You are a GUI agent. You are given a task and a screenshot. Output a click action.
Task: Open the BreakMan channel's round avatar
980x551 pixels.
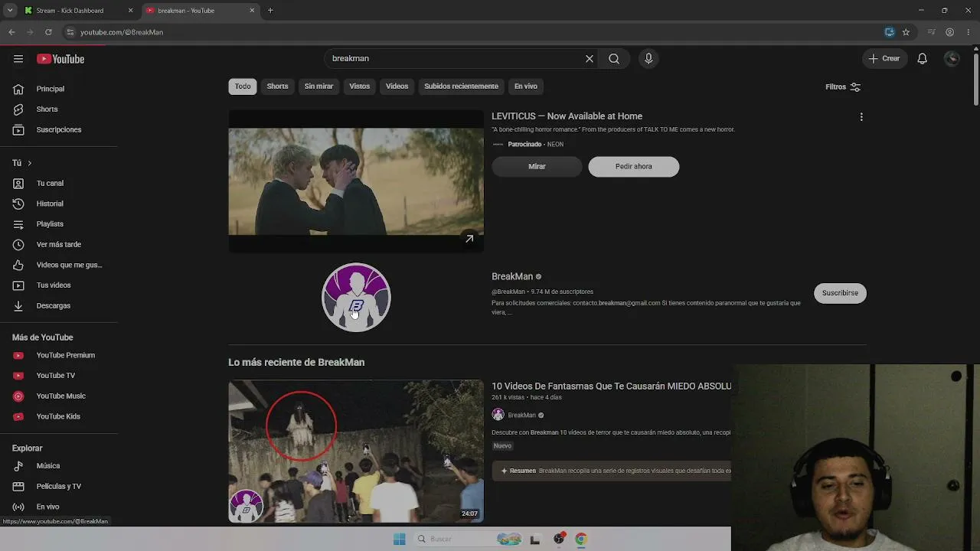click(x=356, y=297)
